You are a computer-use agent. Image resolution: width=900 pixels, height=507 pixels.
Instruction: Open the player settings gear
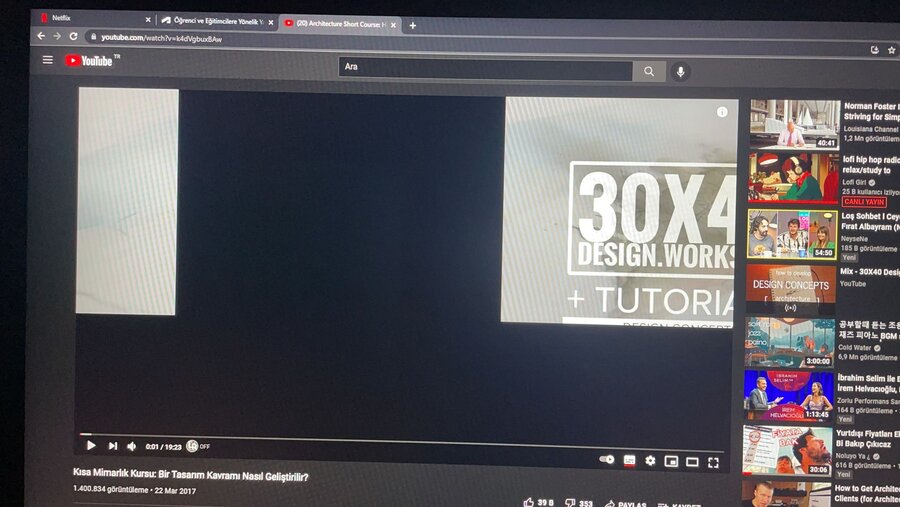(650, 460)
